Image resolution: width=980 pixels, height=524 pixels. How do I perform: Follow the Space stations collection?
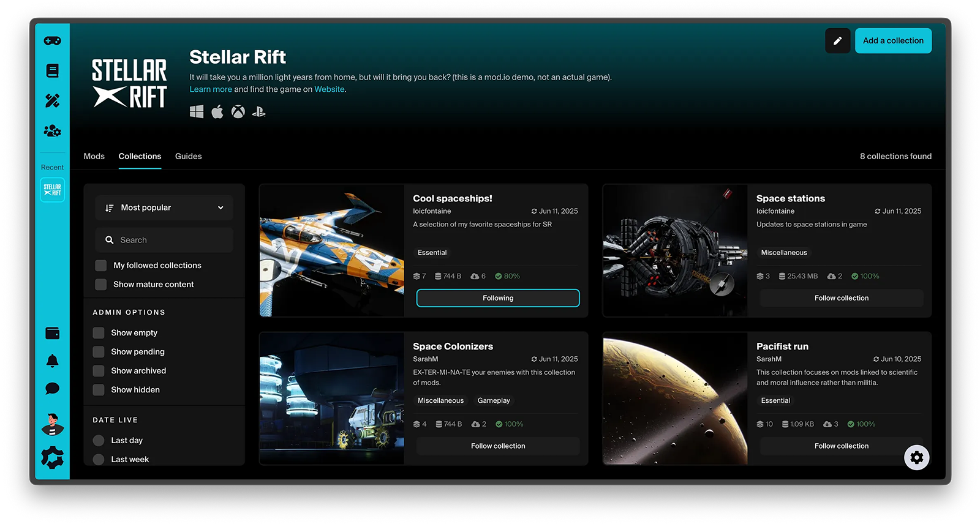pos(841,298)
